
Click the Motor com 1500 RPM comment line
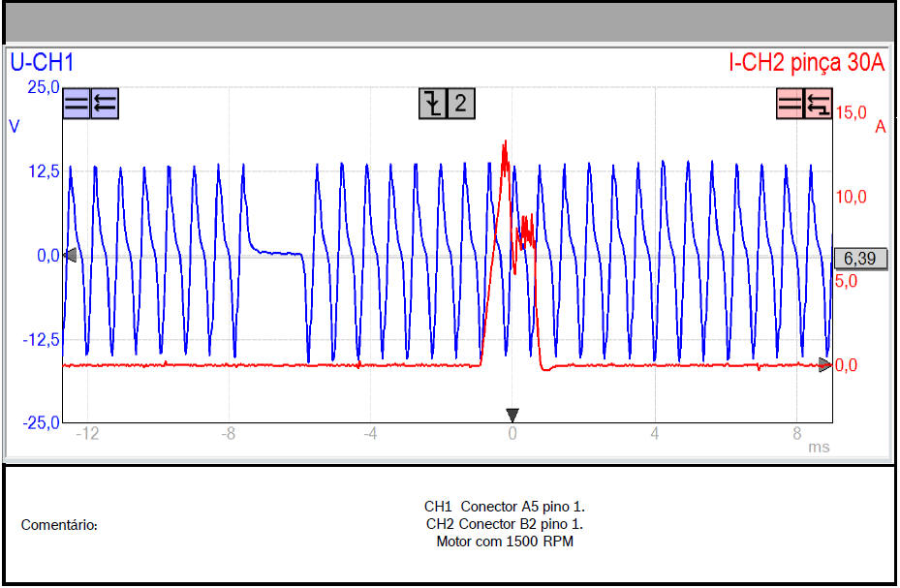click(x=505, y=542)
